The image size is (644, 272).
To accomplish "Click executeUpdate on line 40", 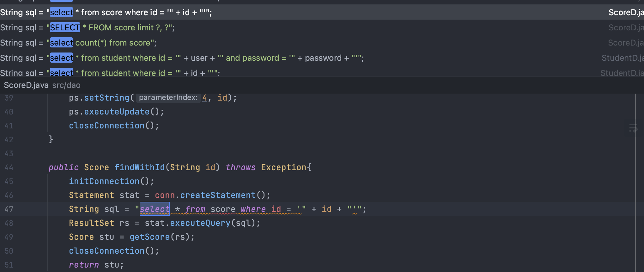I will 117,112.
